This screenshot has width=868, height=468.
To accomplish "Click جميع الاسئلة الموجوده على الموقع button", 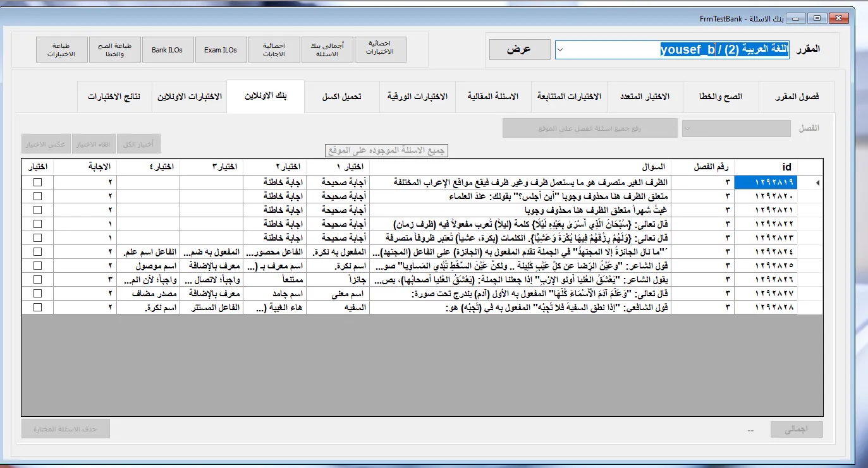I will pyautogui.click(x=386, y=150).
